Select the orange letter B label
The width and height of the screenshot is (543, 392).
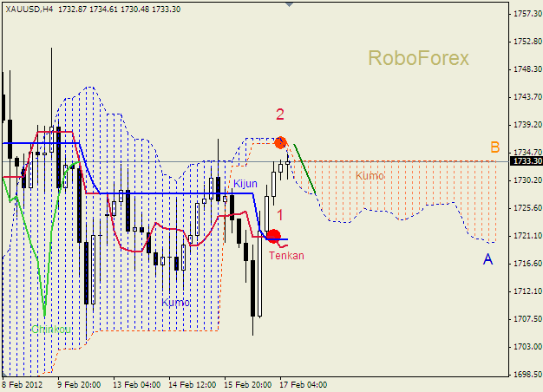point(495,147)
